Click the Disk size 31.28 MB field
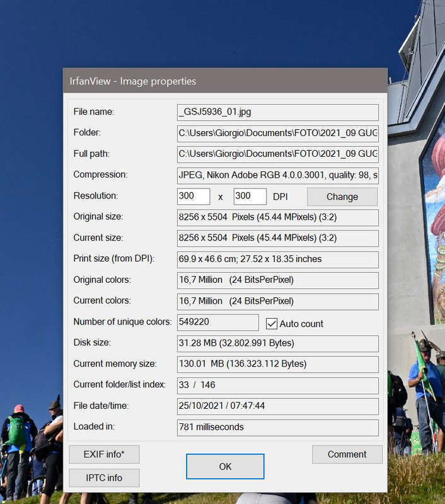 pos(278,343)
